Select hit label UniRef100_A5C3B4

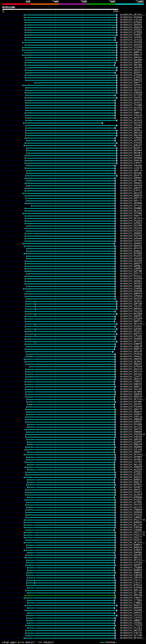pyautogui.click(x=131, y=65)
